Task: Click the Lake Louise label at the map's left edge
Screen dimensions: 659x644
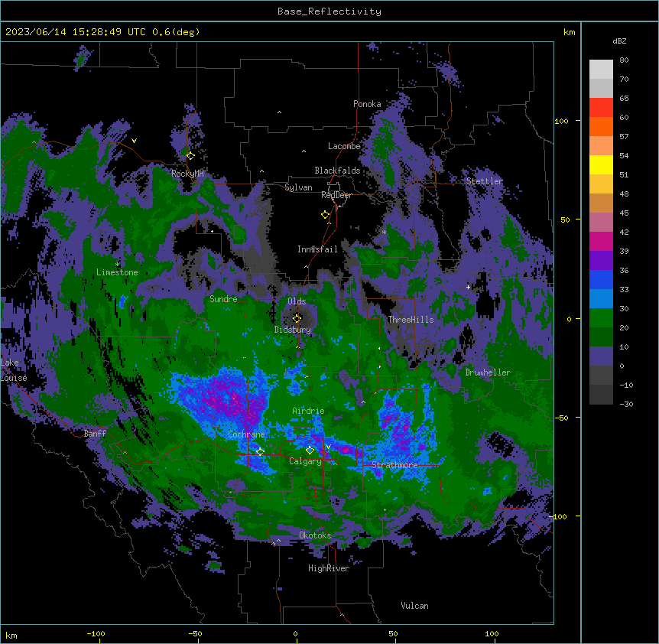Action: (x=14, y=370)
